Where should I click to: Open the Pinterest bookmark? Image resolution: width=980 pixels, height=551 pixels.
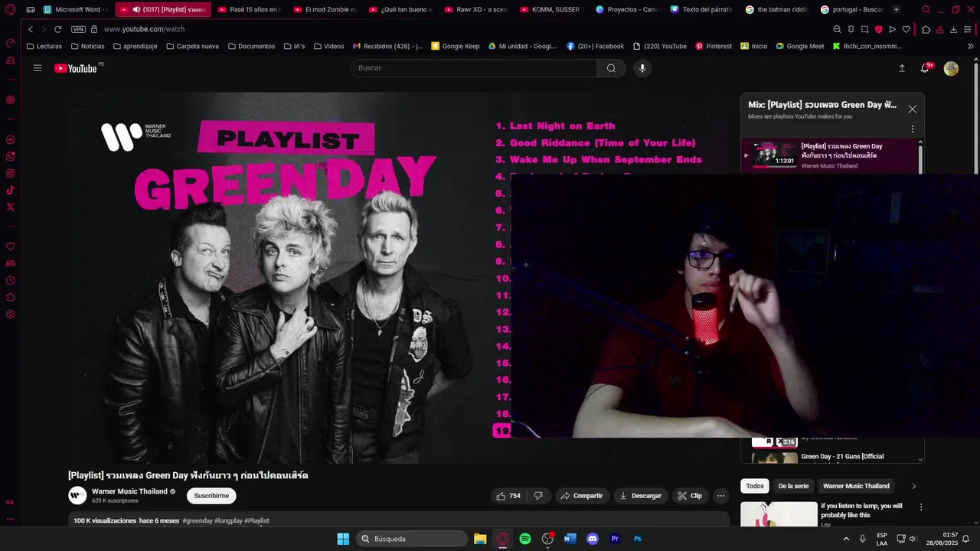tap(714, 46)
